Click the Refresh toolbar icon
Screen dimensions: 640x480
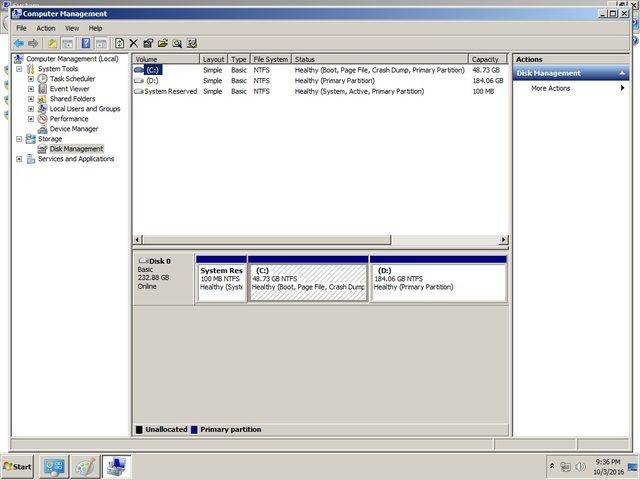click(120, 44)
